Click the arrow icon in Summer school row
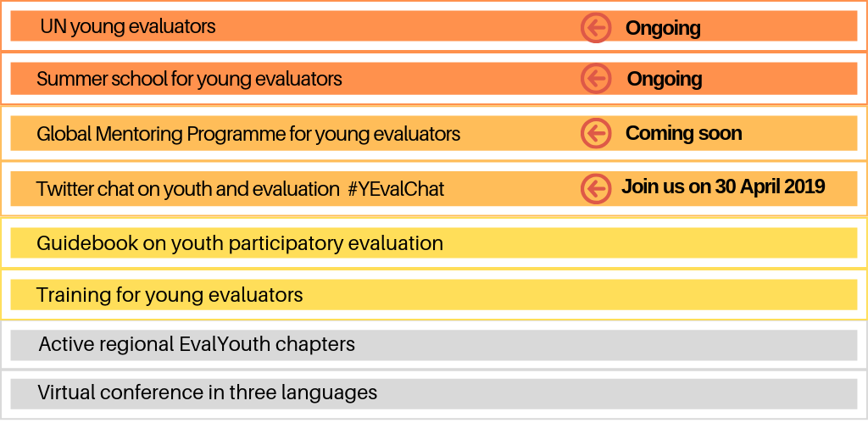This screenshot has height=434, width=868. [x=596, y=79]
